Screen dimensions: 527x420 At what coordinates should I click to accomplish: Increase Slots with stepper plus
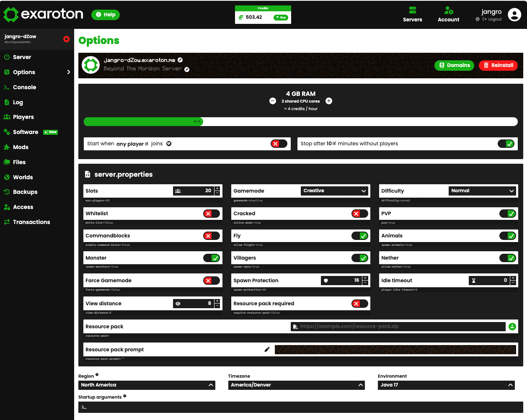tap(217, 188)
